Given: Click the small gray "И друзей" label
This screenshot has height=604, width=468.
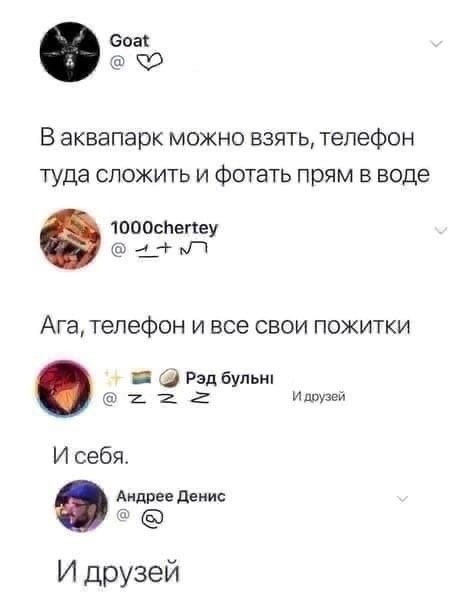Looking at the screenshot, I should pyautogui.click(x=319, y=396).
